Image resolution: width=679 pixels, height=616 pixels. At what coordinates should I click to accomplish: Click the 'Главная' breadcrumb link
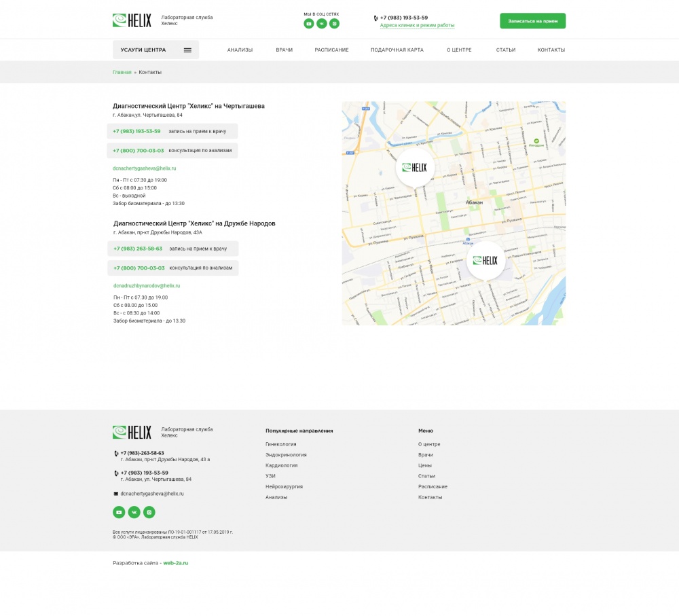[122, 72]
